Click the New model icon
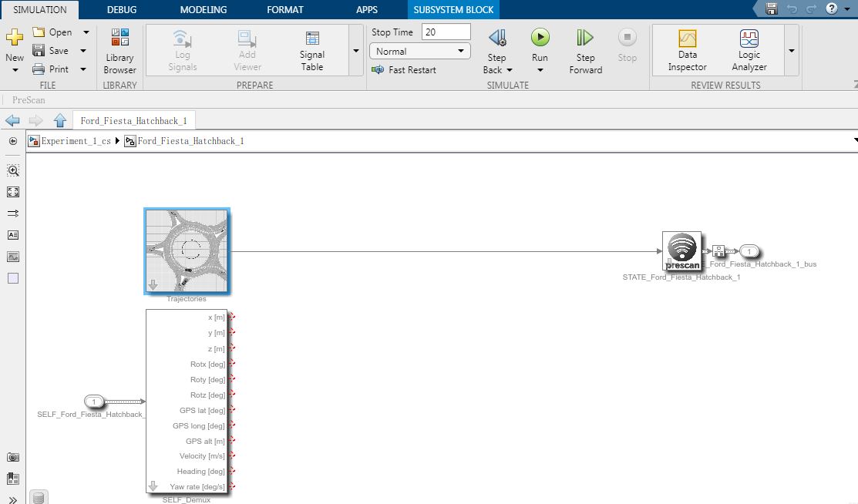858x504 pixels. coord(14,38)
